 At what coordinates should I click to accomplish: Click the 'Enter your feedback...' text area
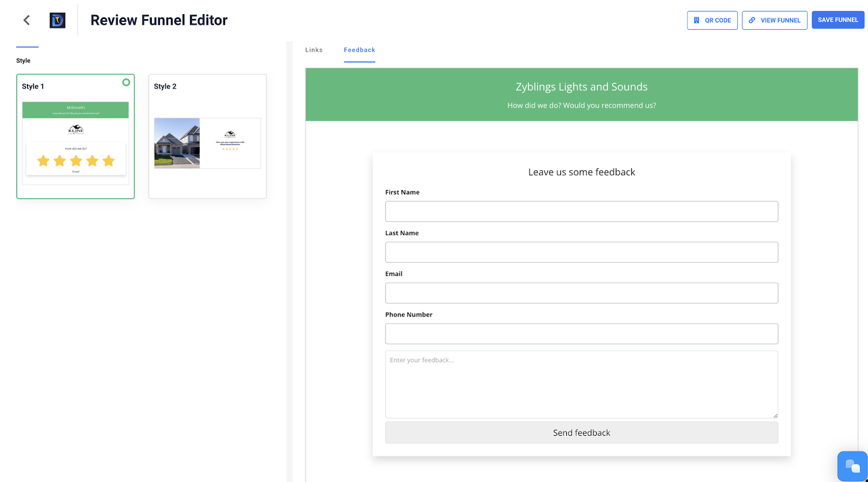tap(582, 384)
